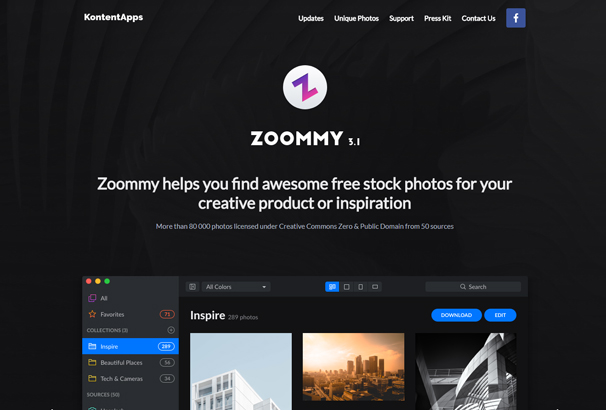The width and height of the screenshot is (606, 410).
Task: Toggle portrait photo orientation filter
Action: coord(361,287)
